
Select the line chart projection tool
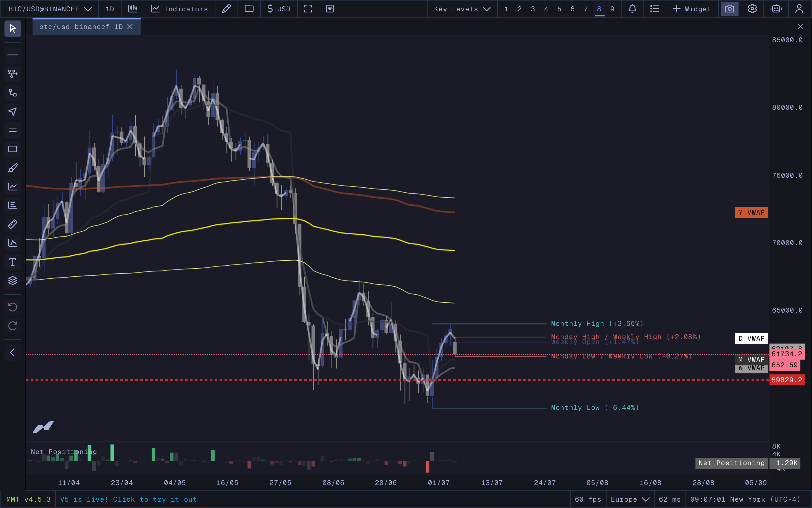coord(13,187)
